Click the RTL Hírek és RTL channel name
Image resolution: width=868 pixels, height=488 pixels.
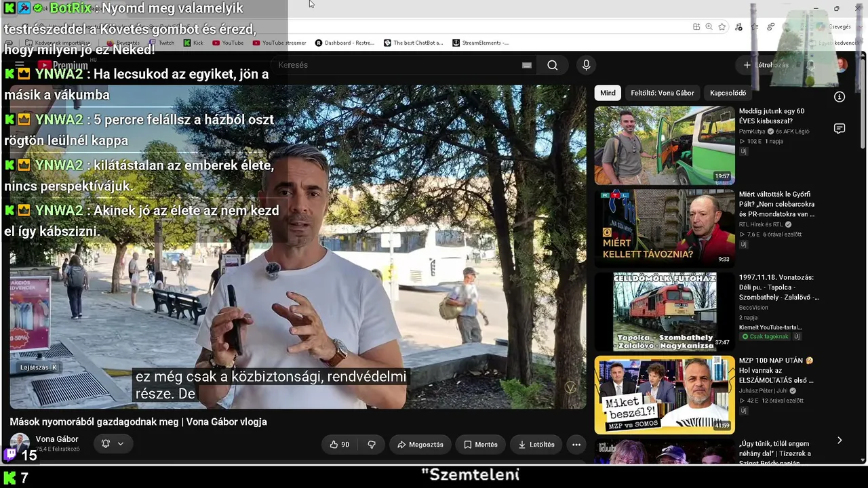(x=761, y=224)
